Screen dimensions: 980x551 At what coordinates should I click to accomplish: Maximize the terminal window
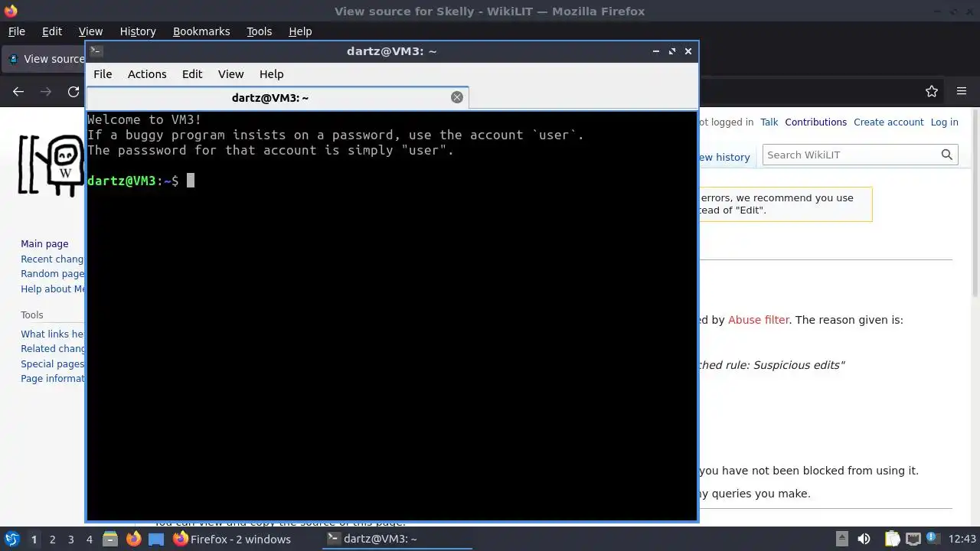tap(672, 51)
